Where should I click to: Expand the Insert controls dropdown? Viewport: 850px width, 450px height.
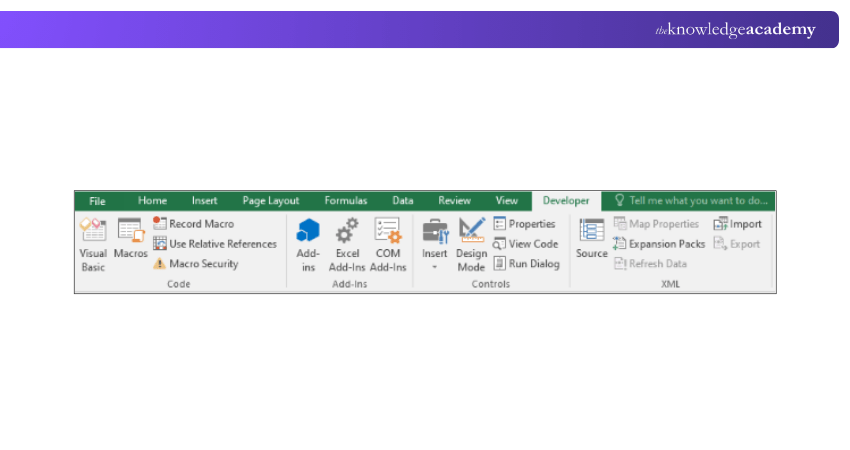[x=435, y=267]
